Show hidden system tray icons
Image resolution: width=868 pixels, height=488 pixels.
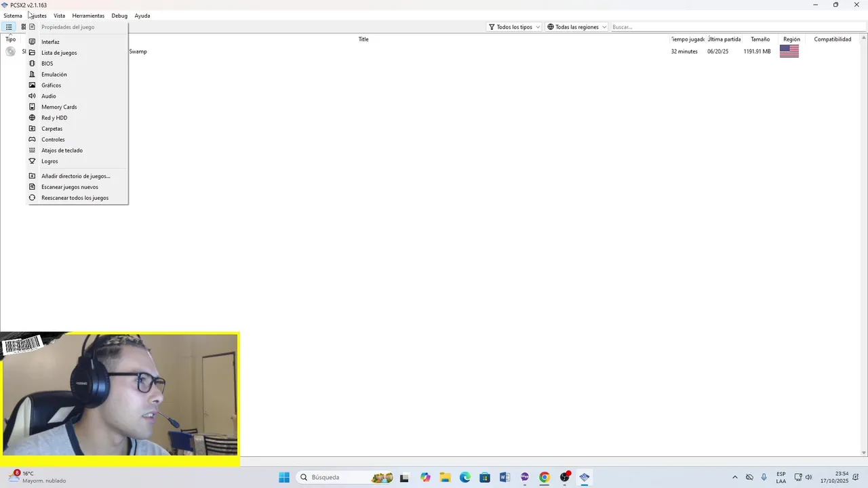coord(734,477)
